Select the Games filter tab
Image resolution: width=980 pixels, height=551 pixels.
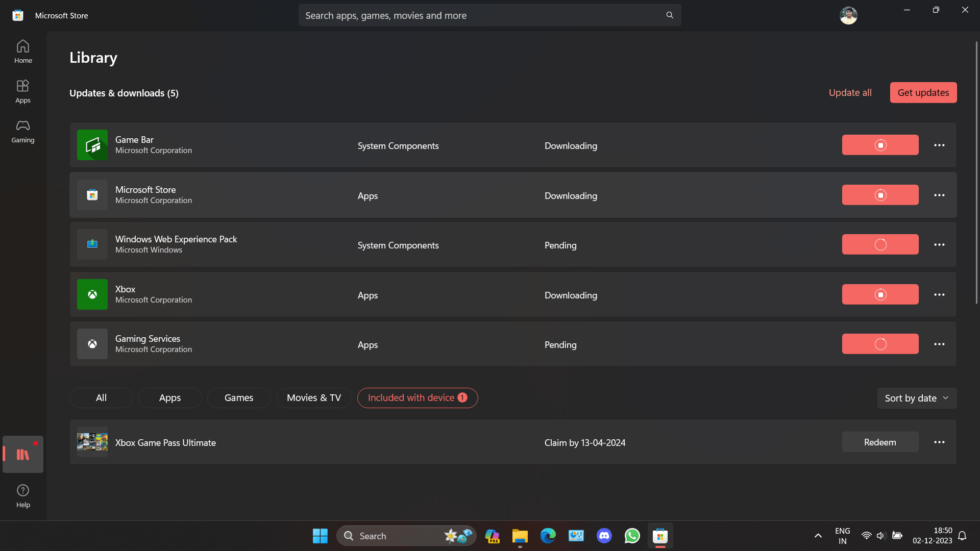click(239, 398)
